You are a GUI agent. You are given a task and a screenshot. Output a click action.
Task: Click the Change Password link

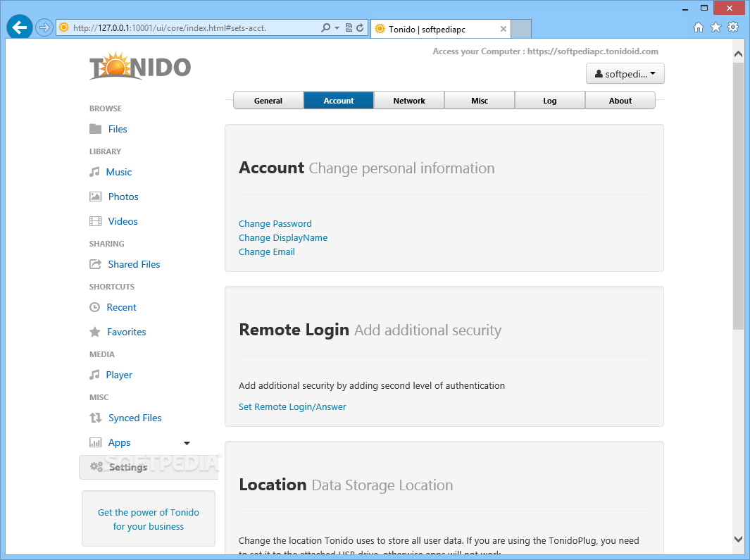point(275,223)
